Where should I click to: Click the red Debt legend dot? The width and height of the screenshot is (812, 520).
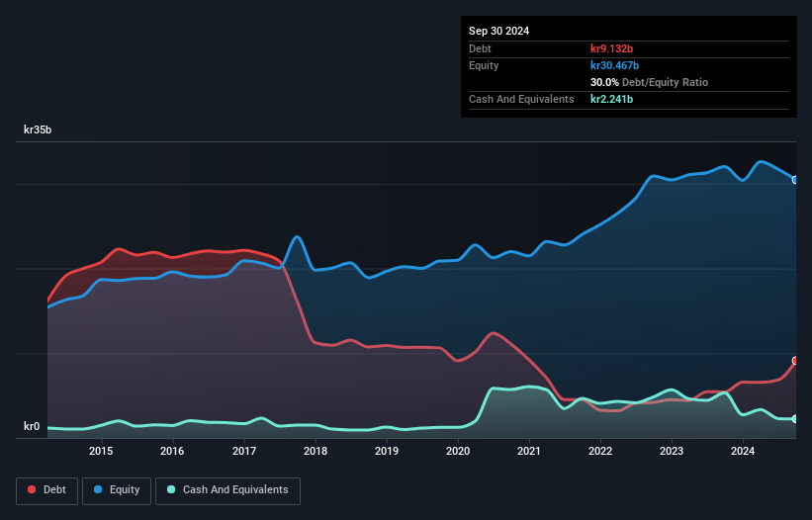(x=32, y=489)
